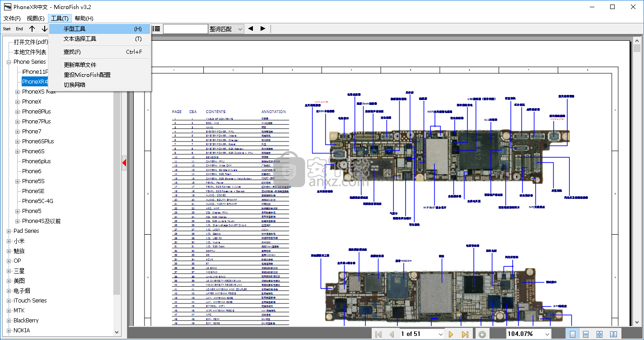The height and width of the screenshot is (340, 644).
Task: Open the 文件(F) menu
Action: 12,19
